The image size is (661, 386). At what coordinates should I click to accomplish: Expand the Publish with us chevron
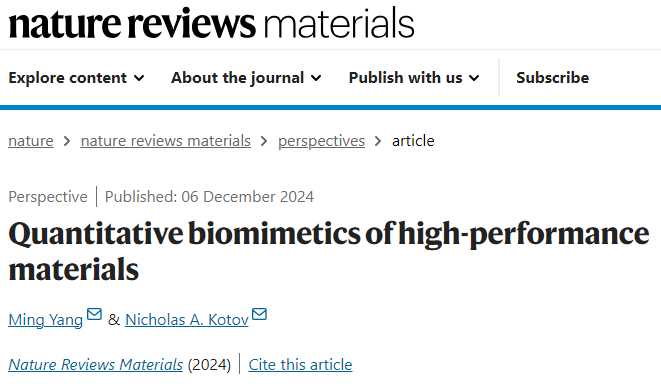474,78
